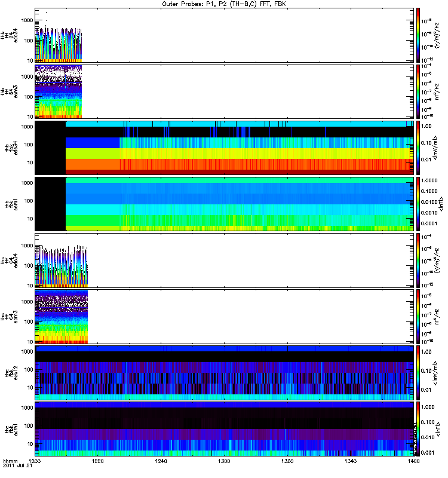The image size is (448, 478).
Task: Click the thc fff edc34 color bar
Action: [x=419, y=261]
